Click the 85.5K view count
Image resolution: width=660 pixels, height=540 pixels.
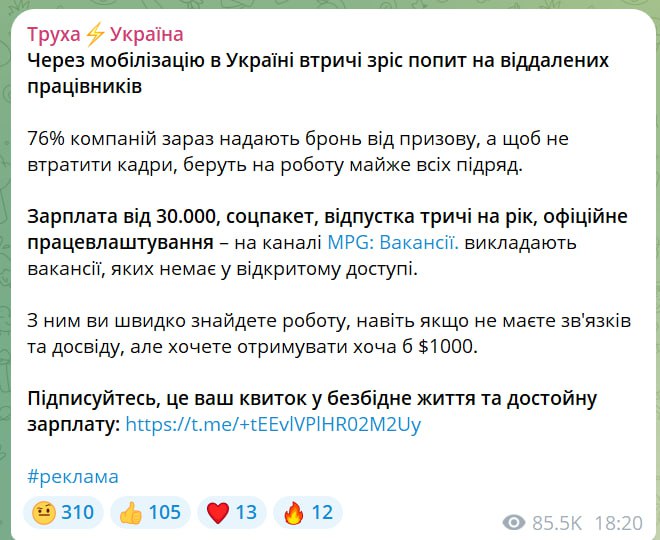click(x=557, y=522)
